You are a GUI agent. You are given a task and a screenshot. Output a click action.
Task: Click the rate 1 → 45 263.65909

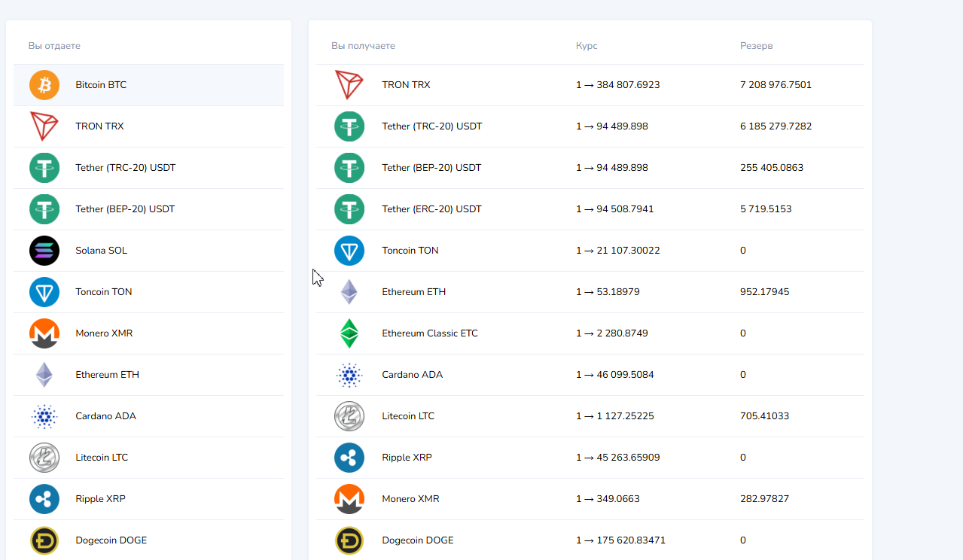pos(618,458)
